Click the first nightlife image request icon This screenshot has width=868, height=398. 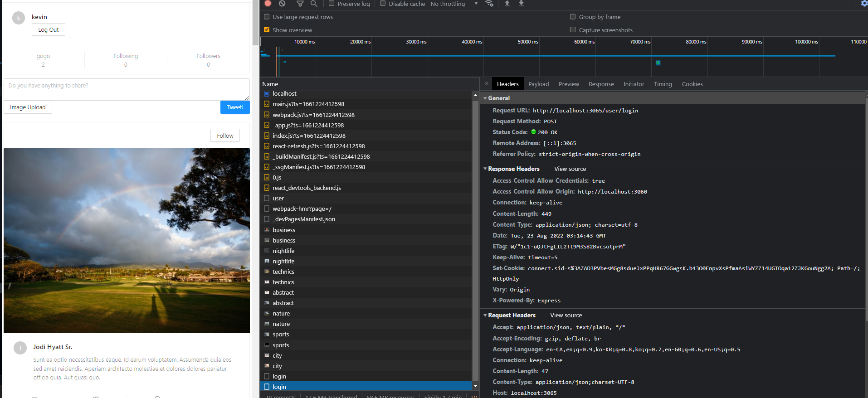(267, 251)
